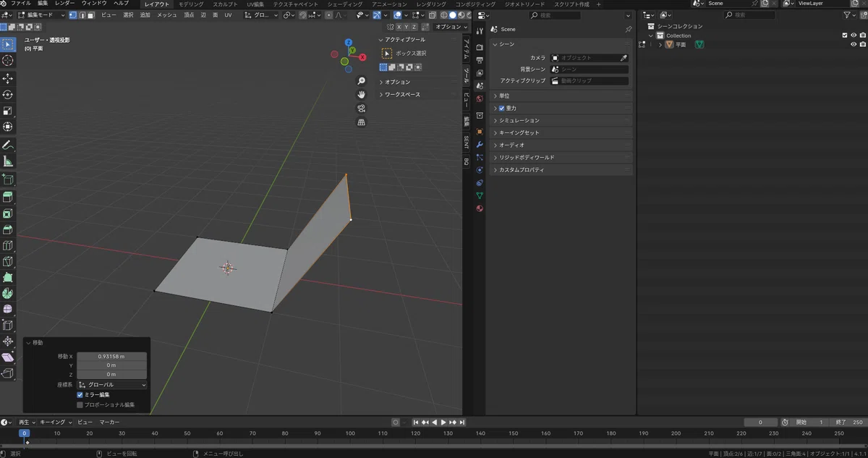This screenshot has width=868, height=458.
Task: Select the Rotate tool
Action: 8,95
